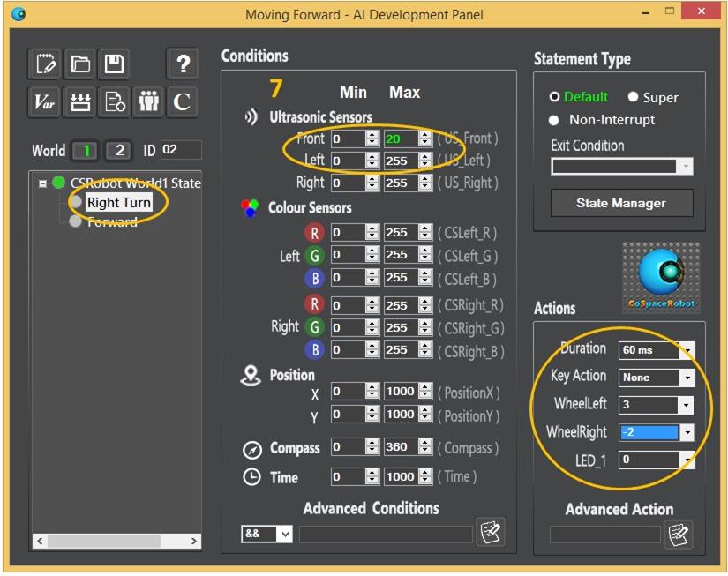
Task: Select the Default statement type radio
Action: (555, 97)
